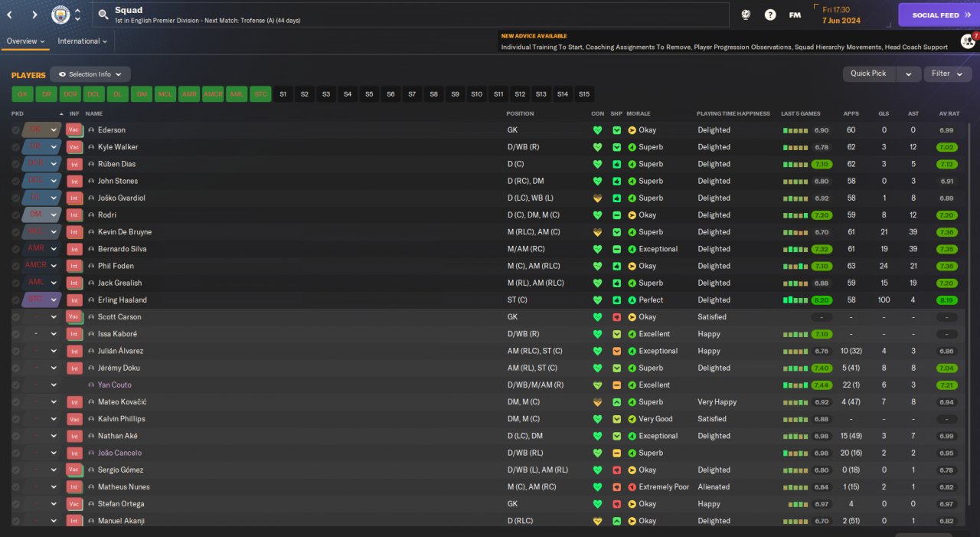The width and height of the screenshot is (980, 537).
Task: Toggle the Selection Info view button
Action: 90,74
